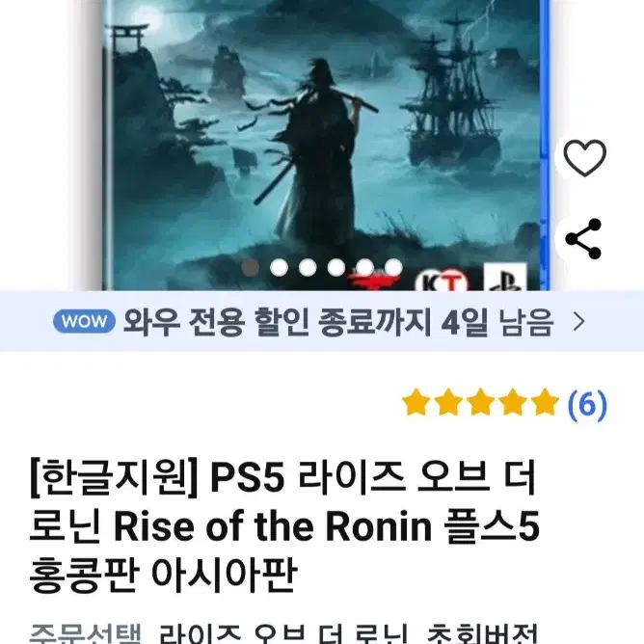Open the (6) review count link
The width and height of the screenshot is (644, 644).
(587, 405)
